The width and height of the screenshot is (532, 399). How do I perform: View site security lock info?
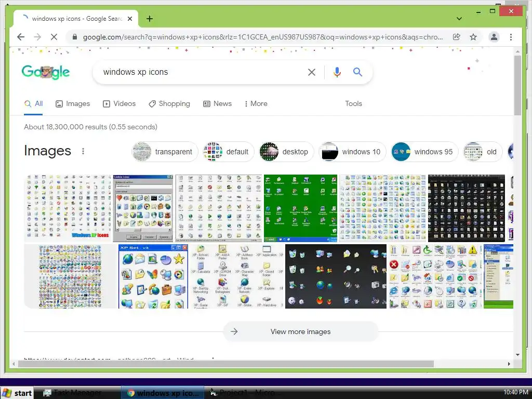click(x=75, y=37)
